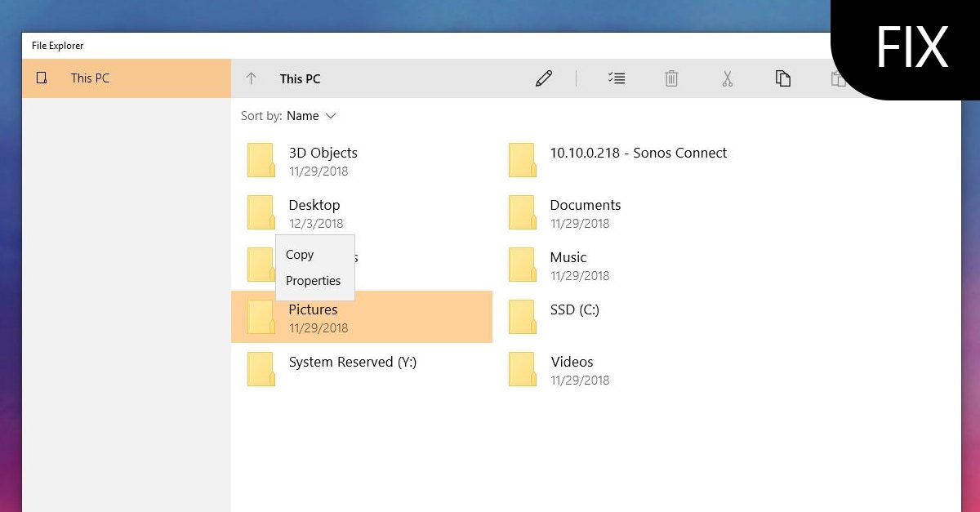Toggle the multi-select checklist icon

pos(617,78)
